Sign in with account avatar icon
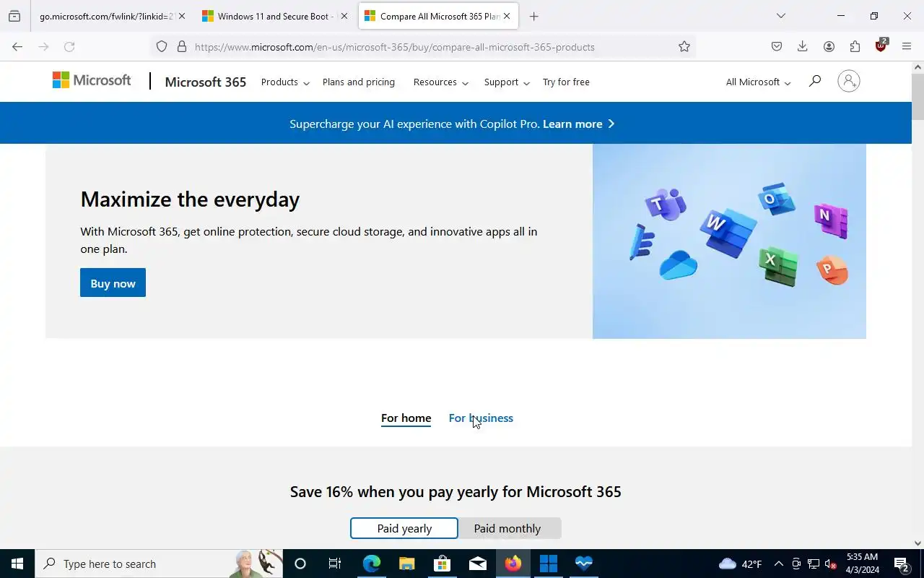Screen dimensions: 924x578 849,81
